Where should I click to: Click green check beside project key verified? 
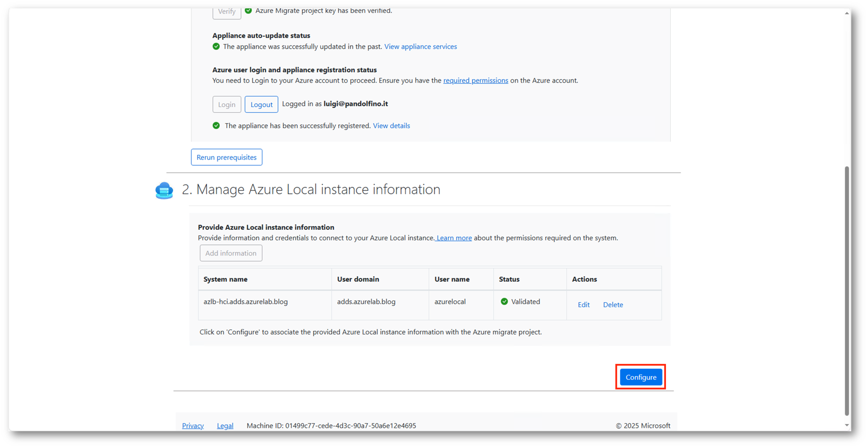coord(248,11)
